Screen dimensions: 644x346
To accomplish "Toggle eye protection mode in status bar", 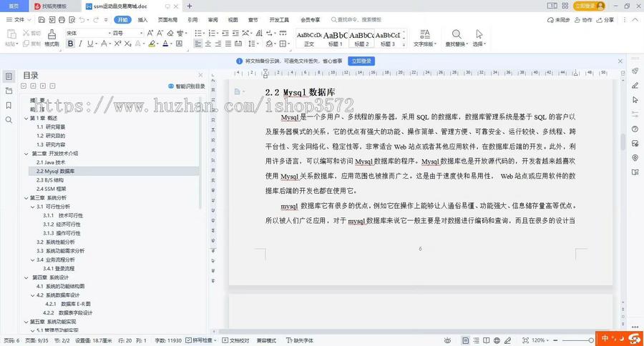I will coord(447,340).
